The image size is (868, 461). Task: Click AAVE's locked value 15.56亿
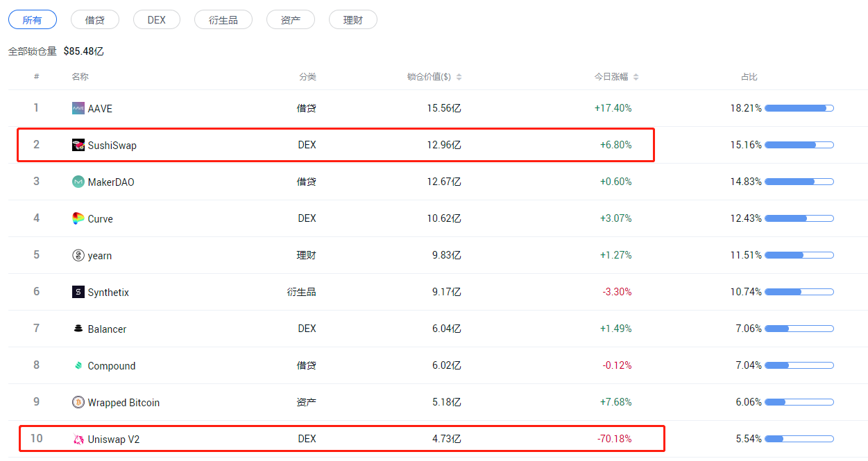[x=444, y=108]
